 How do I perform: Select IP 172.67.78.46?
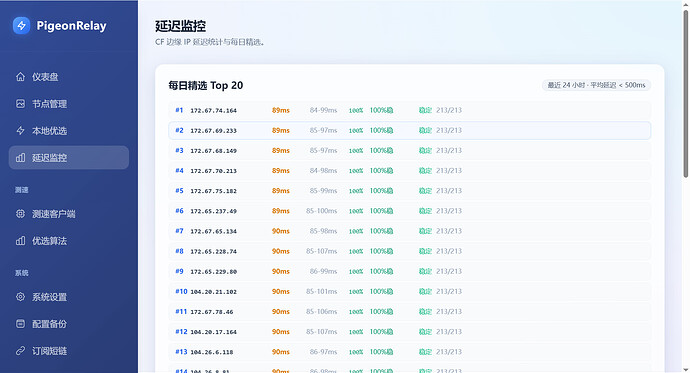point(212,312)
